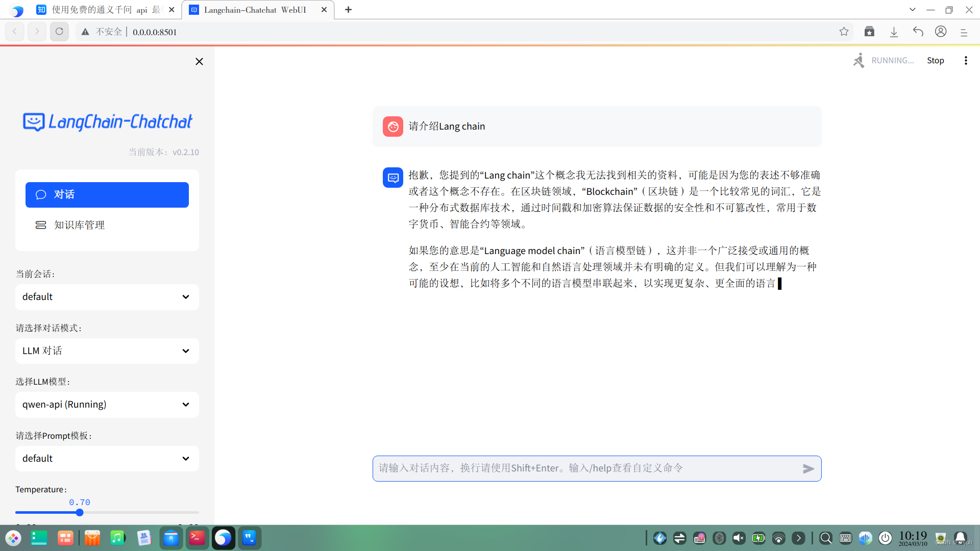Image resolution: width=980 pixels, height=551 pixels.
Task: Open the power button tray icon
Action: tap(886, 538)
